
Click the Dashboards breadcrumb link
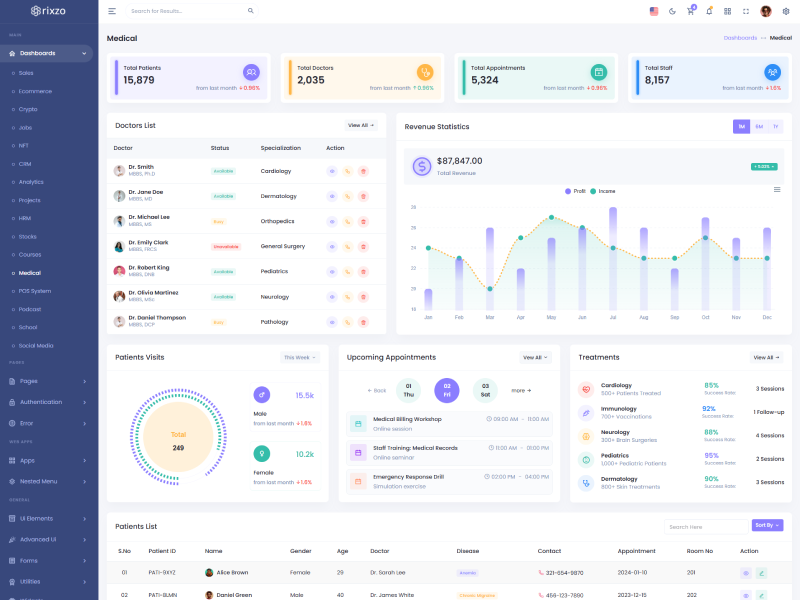pos(739,37)
